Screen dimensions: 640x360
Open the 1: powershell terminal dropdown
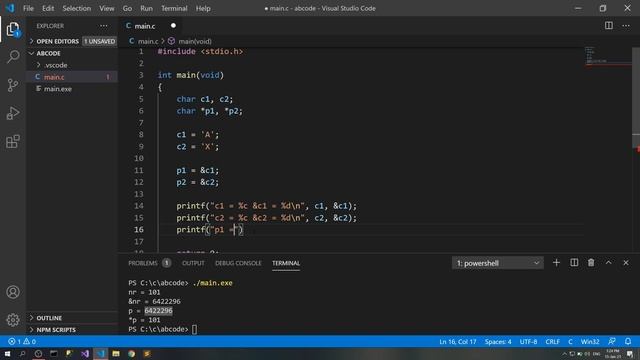pyautogui.click(x=498, y=263)
